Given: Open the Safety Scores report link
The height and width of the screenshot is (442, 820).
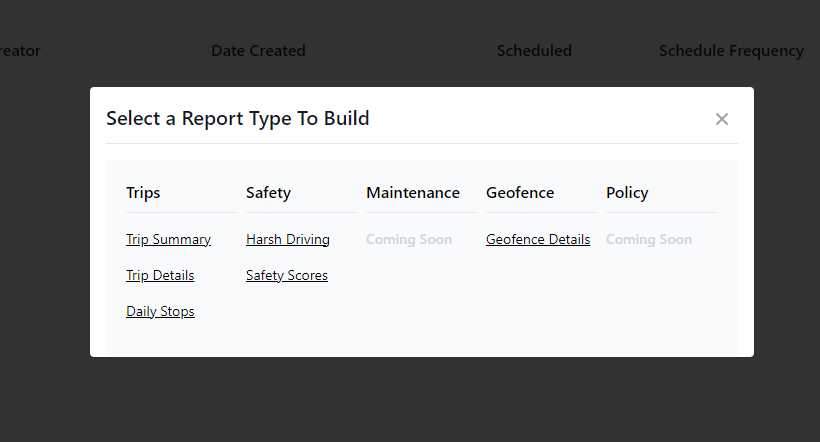Looking at the screenshot, I should pos(287,276).
